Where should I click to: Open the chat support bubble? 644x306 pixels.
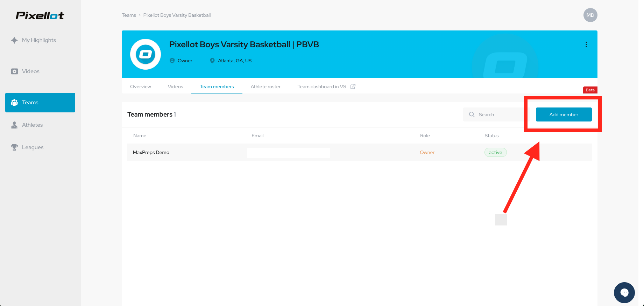point(624,293)
